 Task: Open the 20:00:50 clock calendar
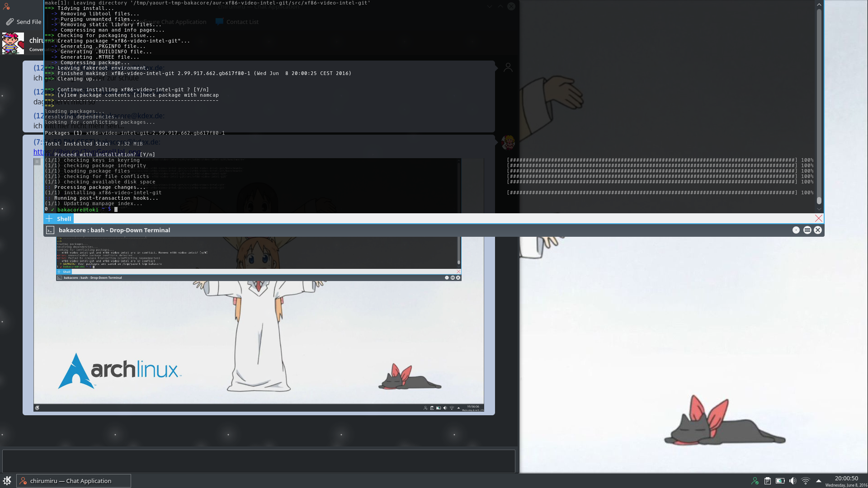click(x=846, y=481)
